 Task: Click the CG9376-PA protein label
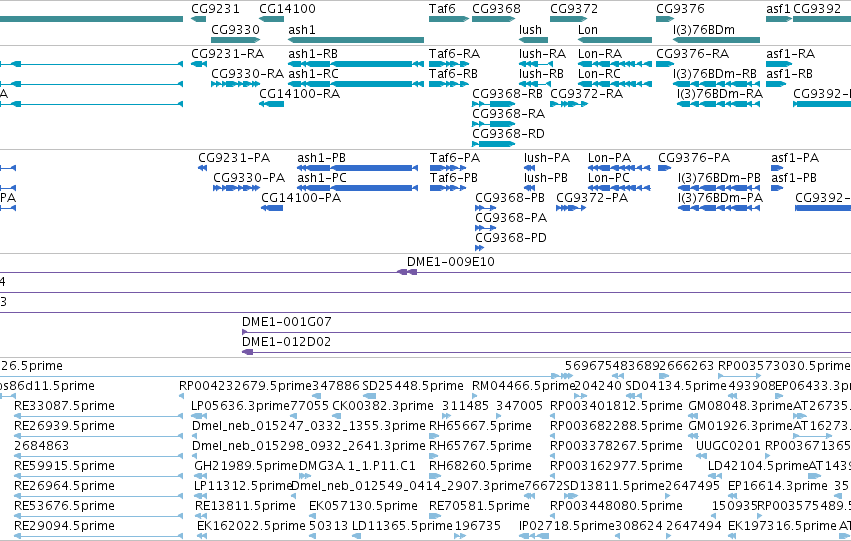694,158
